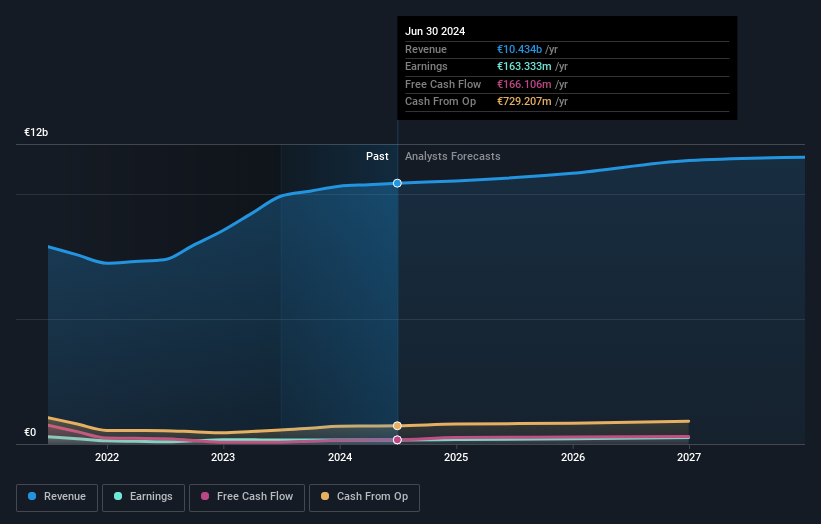Viewport: 821px width, 524px height.
Task: Click the €10.434b revenue value in tooltip
Action: click(519, 49)
